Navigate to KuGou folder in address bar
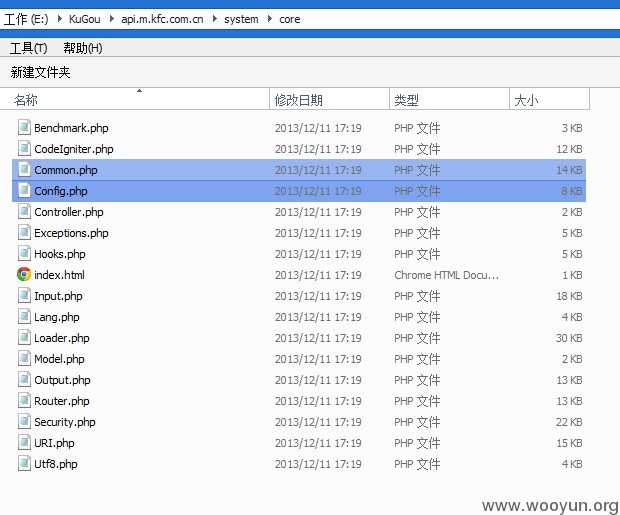The width and height of the screenshot is (620, 515). (x=85, y=19)
